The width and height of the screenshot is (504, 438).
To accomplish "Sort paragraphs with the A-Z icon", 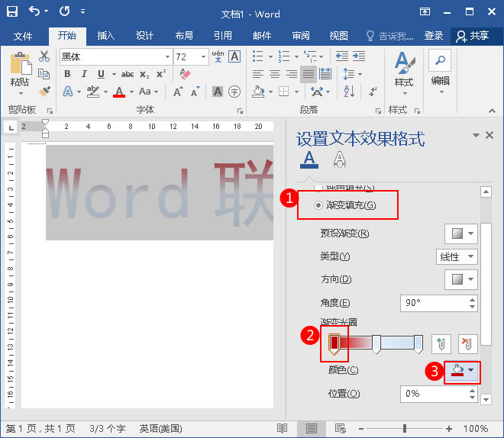I will click(x=350, y=92).
